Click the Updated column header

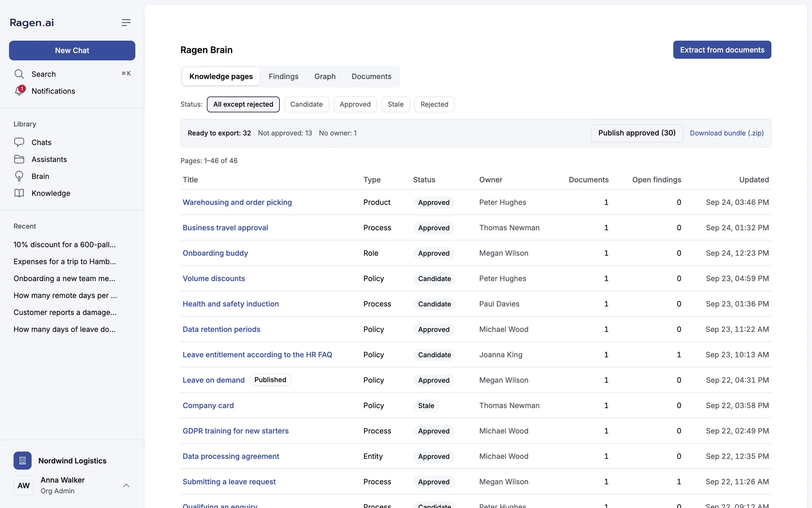754,179
